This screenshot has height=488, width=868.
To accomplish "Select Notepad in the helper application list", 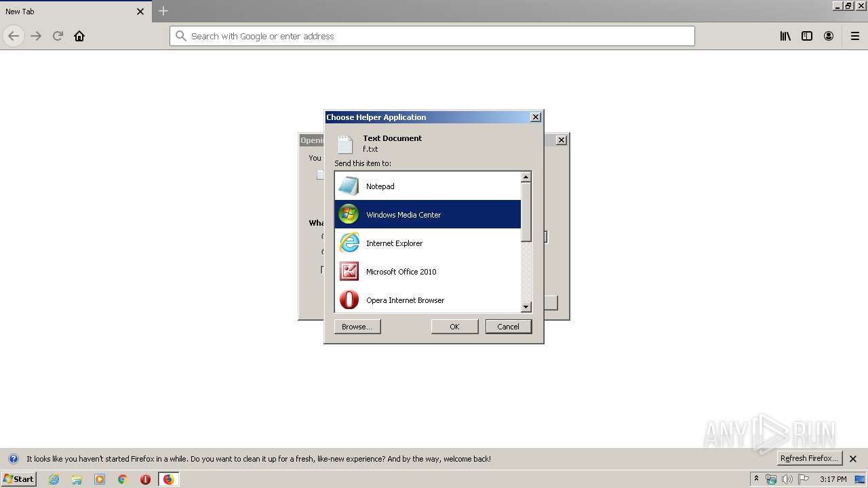I will pos(428,186).
